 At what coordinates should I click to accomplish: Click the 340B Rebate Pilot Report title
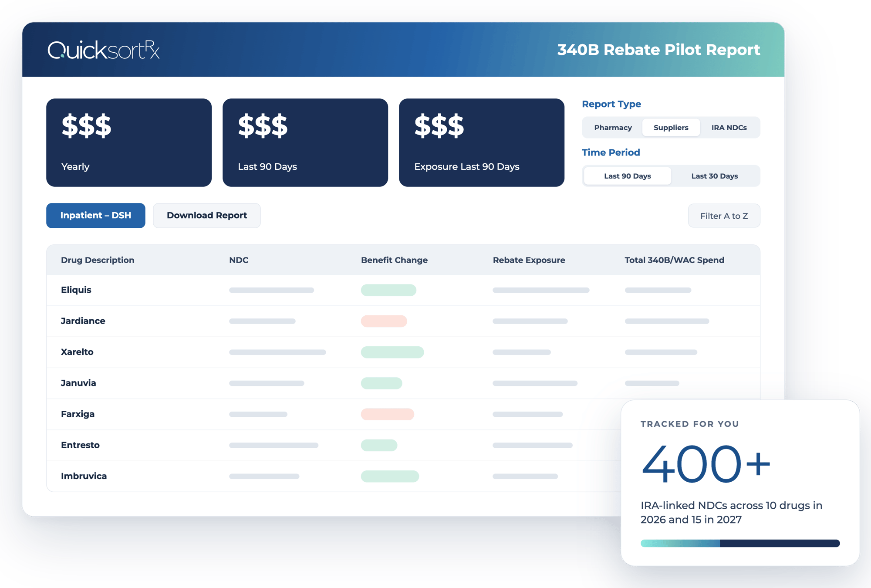(658, 50)
